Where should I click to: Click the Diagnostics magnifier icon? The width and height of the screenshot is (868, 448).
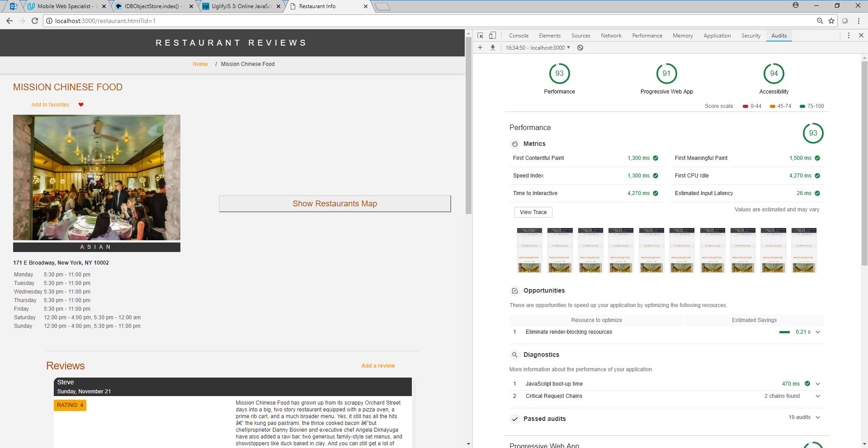click(x=514, y=355)
